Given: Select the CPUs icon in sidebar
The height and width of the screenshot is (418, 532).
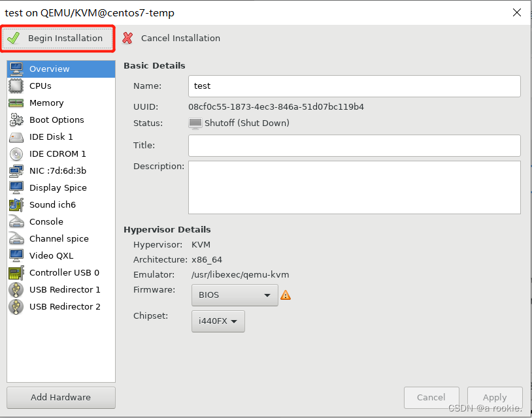Looking at the screenshot, I should coord(16,86).
